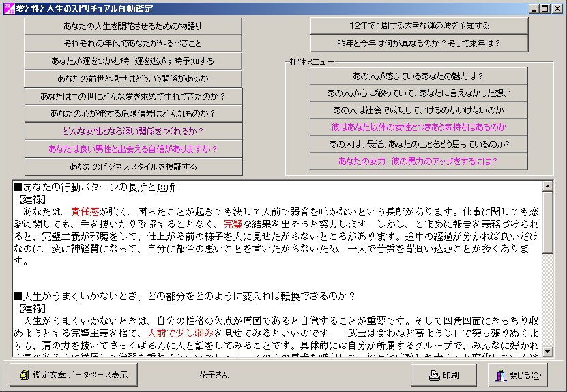The width and height of the screenshot is (567, 392).
Task: Click scrollbar down arrow in text area
Action: point(547,351)
